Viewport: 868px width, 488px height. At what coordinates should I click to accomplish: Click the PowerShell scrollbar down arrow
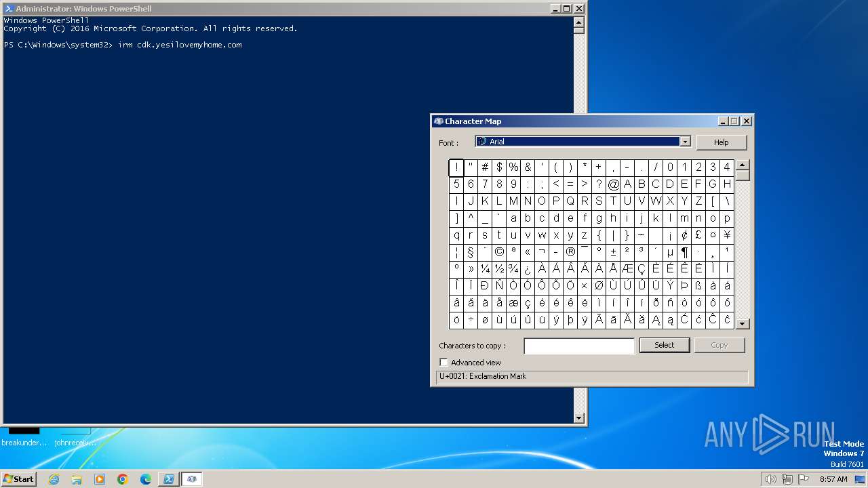click(x=579, y=418)
